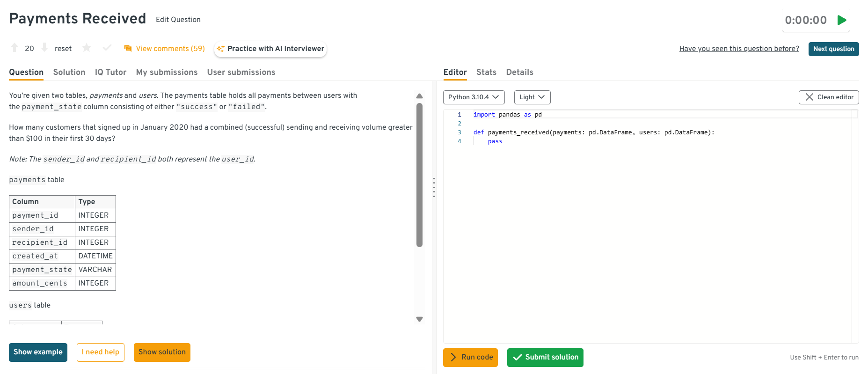Switch to the Solution tab

click(x=69, y=72)
